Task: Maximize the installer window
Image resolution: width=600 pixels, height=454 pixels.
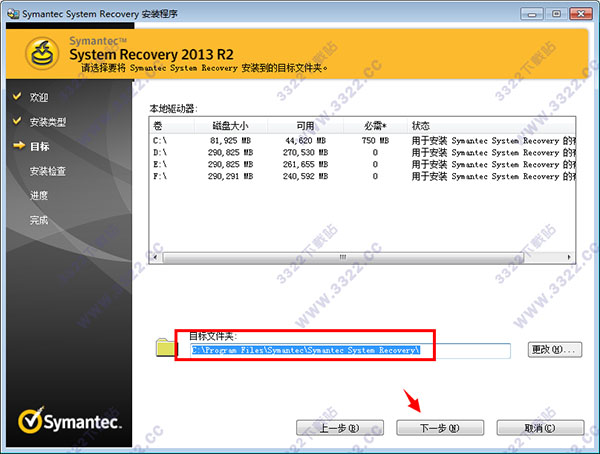Action: point(556,14)
